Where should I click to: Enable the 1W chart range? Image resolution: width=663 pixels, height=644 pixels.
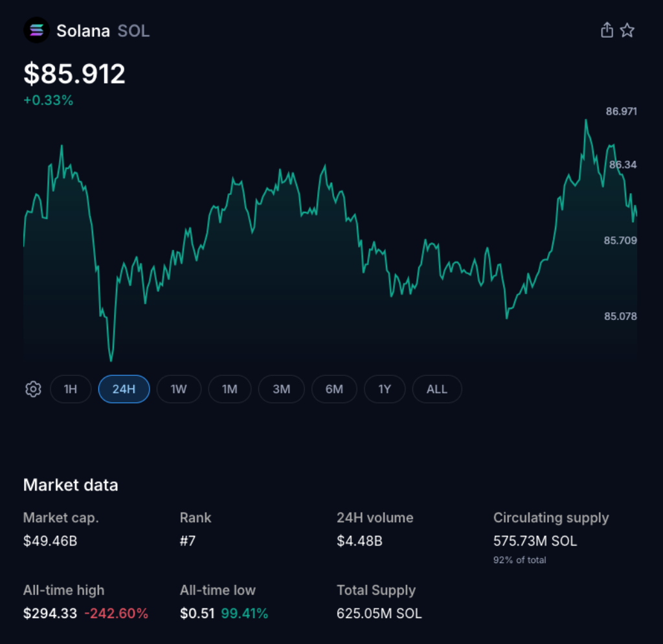pos(179,389)
